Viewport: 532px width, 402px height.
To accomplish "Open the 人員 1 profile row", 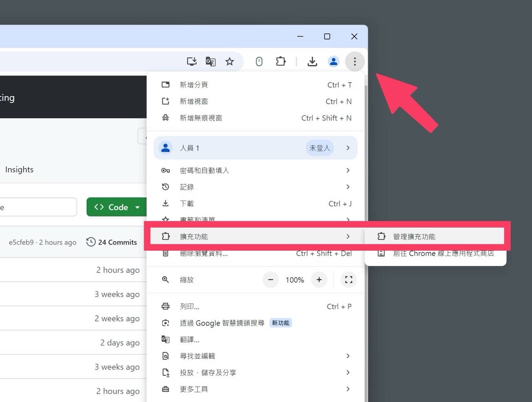I will (x=256, y=148).
